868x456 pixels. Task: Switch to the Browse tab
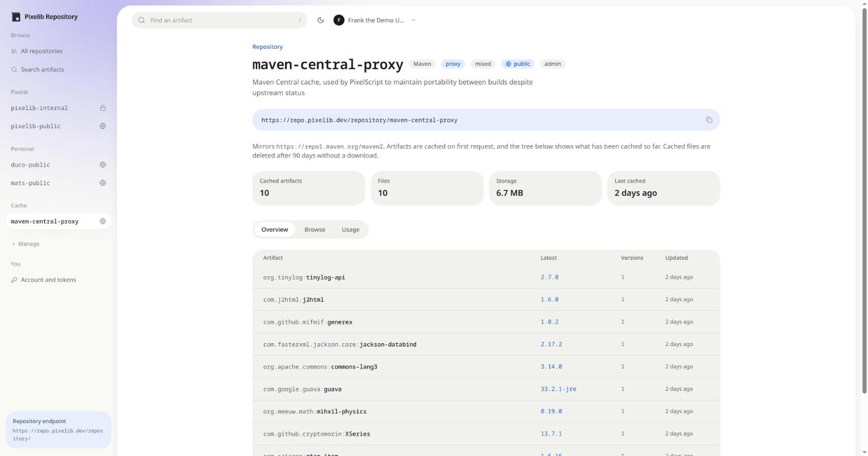(x=315, y=230)
